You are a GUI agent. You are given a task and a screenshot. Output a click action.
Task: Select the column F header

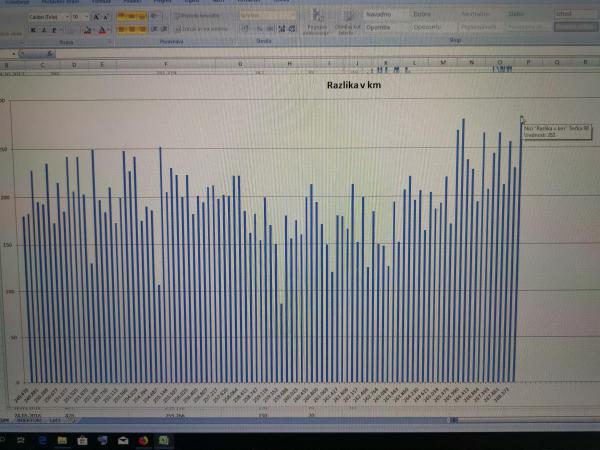coord(163,63)
